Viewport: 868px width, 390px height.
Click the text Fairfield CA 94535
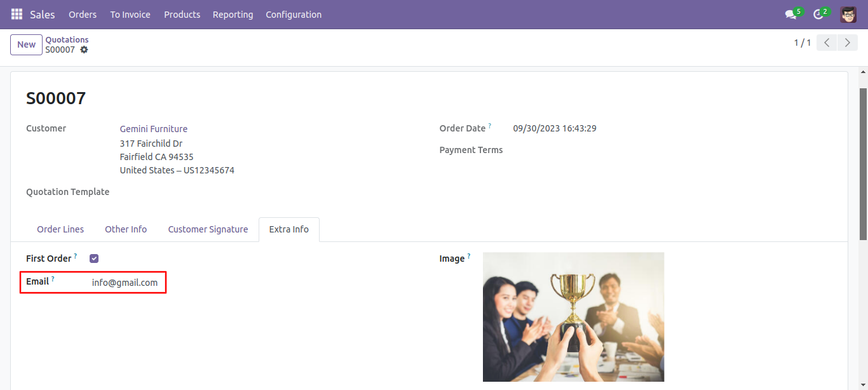(157, 157)
